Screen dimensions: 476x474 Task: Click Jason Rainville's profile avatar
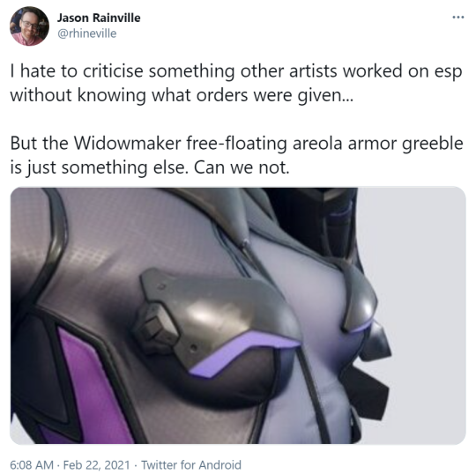(29, 26)
